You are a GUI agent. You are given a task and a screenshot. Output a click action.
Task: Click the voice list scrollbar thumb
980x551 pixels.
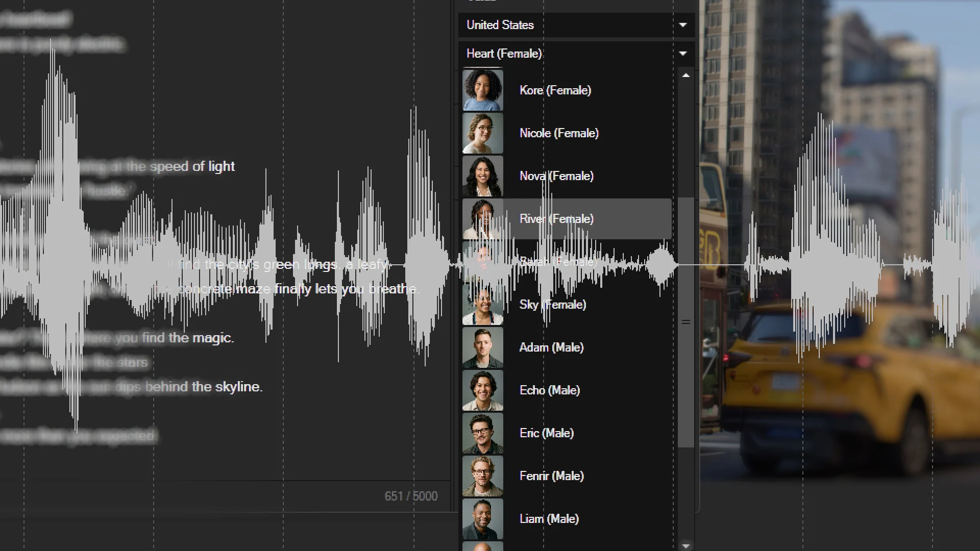[x=686, y=321]
